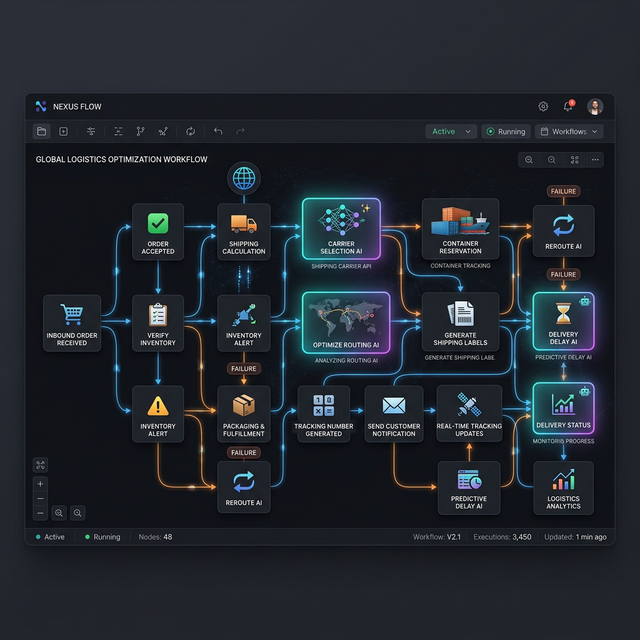The height and width of the screenshot is (640, 640).
Task: Open the Workflows dropdown
Action: tap(569, 131)
